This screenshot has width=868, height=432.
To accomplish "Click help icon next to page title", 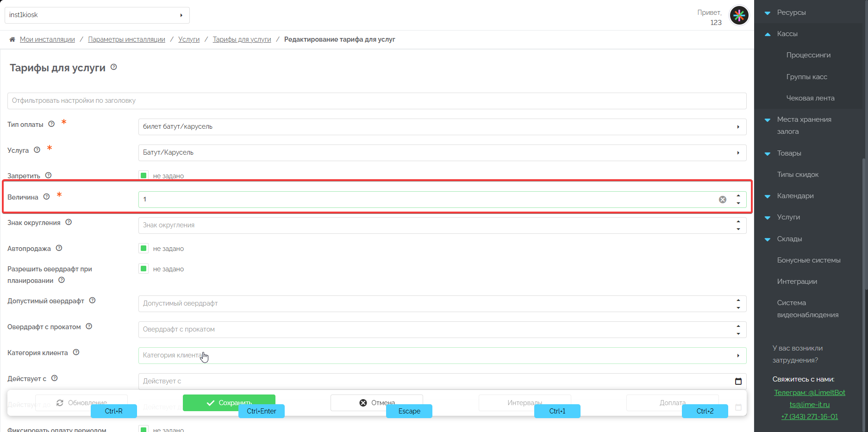I will click(114, 67).
